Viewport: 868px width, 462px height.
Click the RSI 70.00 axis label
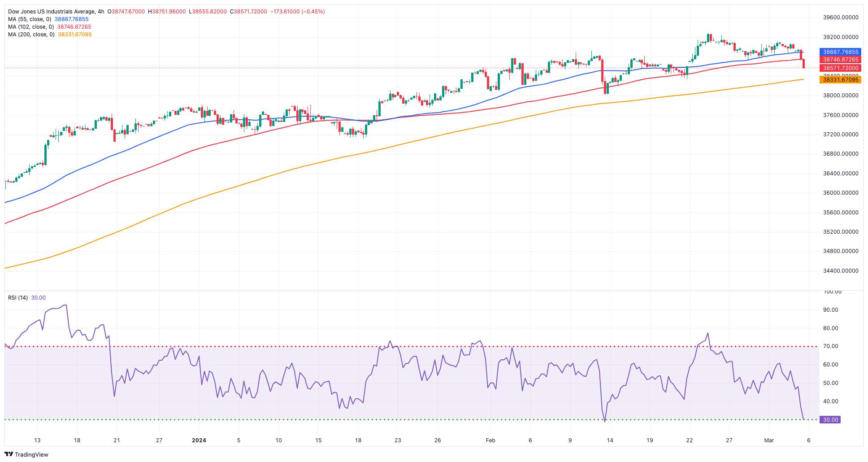pyautogui.click(x=831, y=346)
